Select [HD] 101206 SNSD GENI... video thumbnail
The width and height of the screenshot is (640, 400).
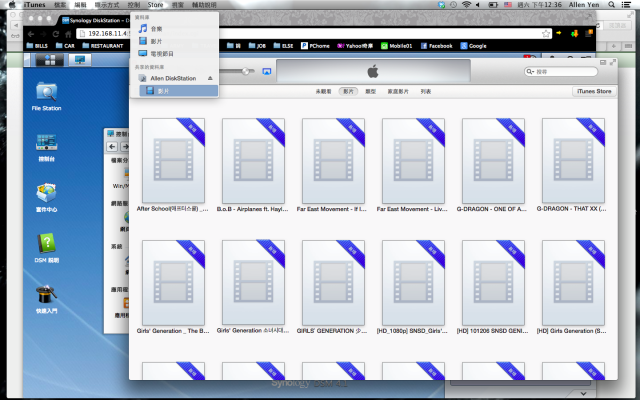coord(493,282)
